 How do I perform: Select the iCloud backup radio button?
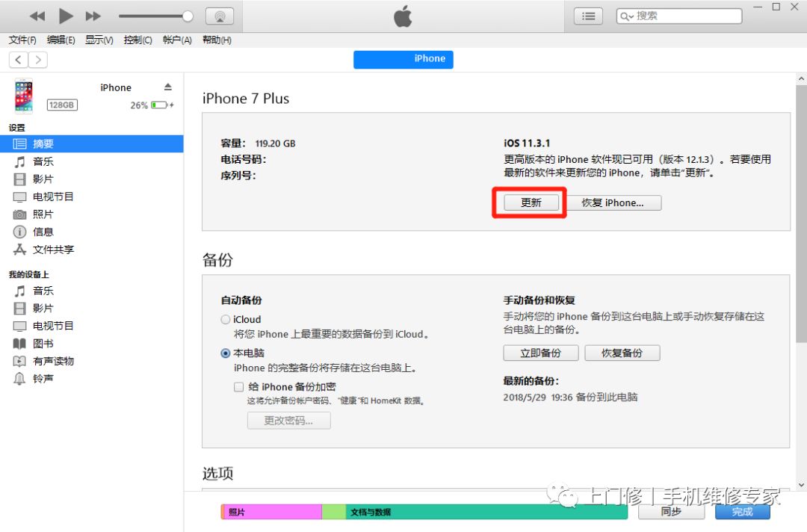coord(226,320)
